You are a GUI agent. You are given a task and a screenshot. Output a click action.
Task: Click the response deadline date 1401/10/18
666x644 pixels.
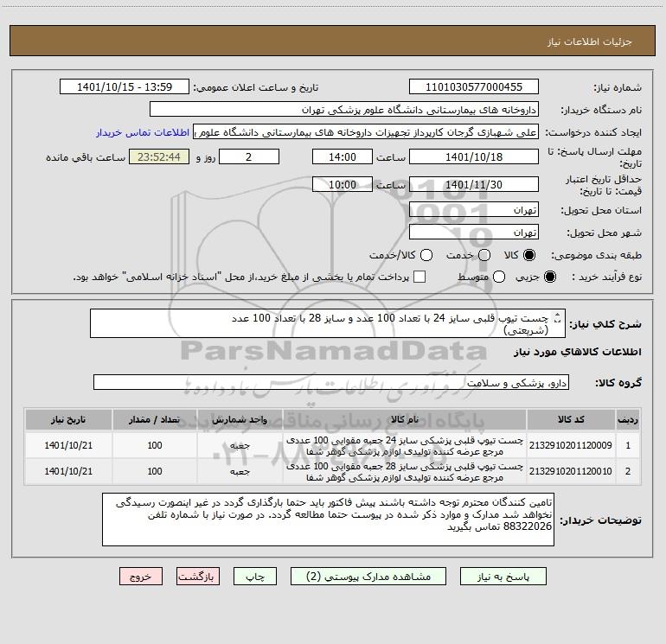(474, 157)
